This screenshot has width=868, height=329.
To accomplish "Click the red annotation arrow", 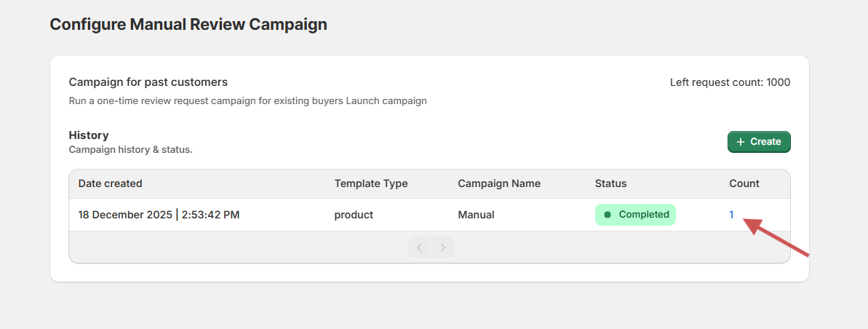I will click(777, 237).
